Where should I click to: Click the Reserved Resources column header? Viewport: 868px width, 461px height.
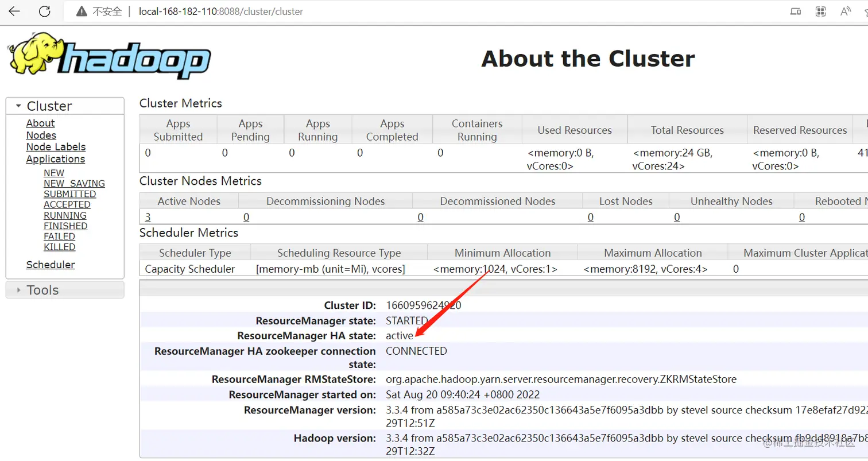pyautogui.click(x=800, y=130)
